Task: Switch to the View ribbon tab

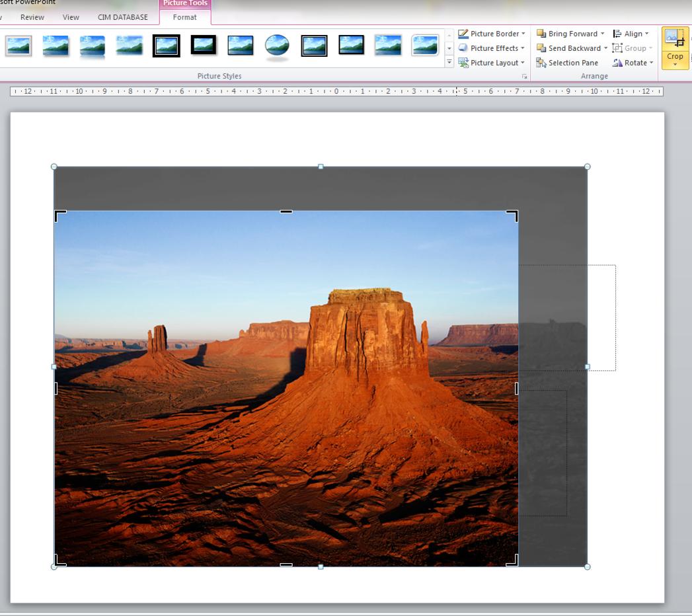Action: click(71, 17)
